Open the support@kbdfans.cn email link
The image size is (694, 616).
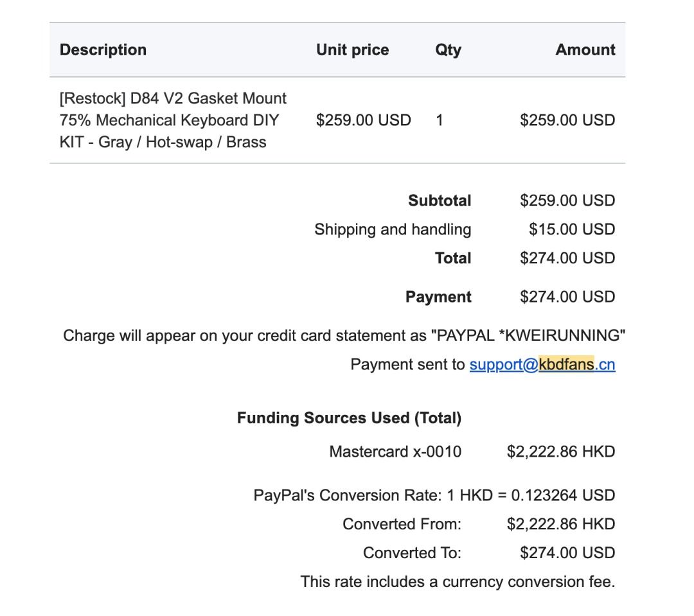point(542,365)
